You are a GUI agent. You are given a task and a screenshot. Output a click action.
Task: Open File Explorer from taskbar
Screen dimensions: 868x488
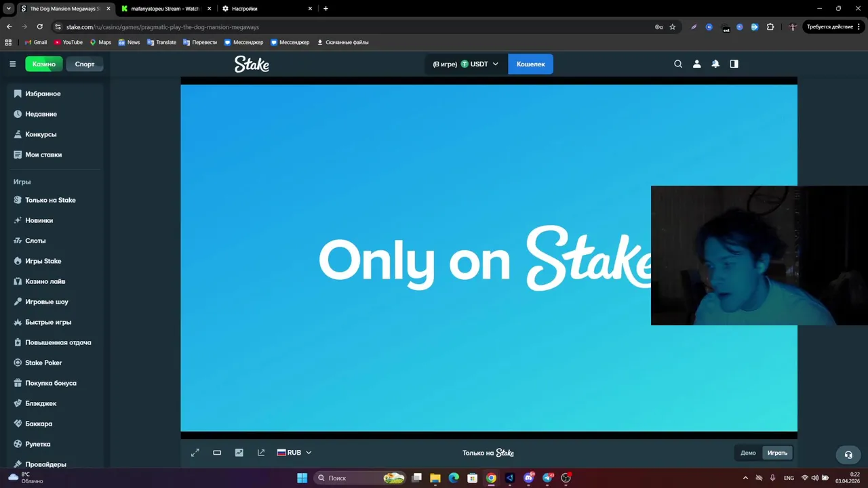[x=435, y=478]
